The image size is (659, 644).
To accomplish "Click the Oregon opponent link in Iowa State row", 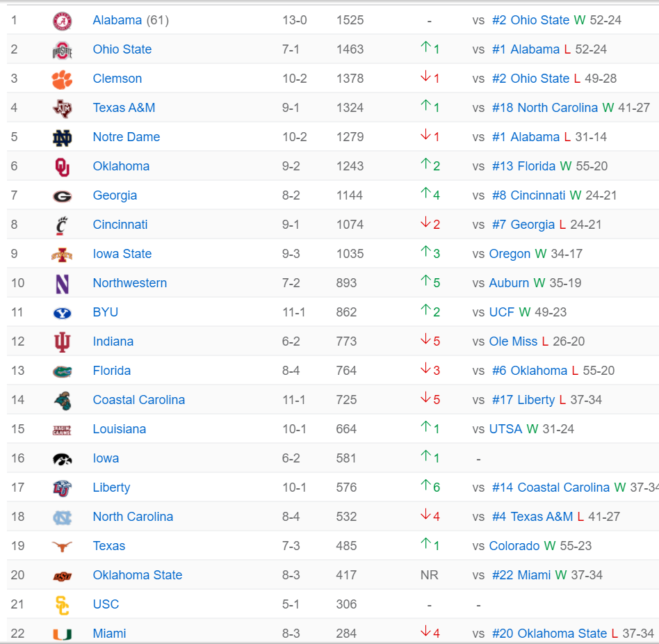I will point(510,254).
